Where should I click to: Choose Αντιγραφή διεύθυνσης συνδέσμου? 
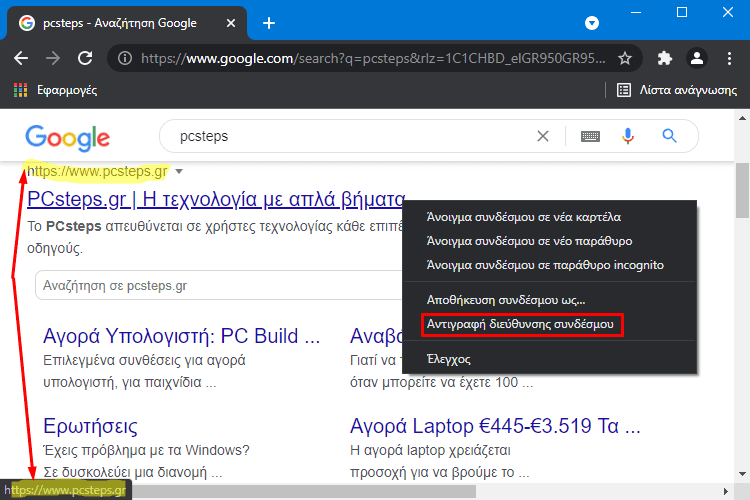coord(550,324)
